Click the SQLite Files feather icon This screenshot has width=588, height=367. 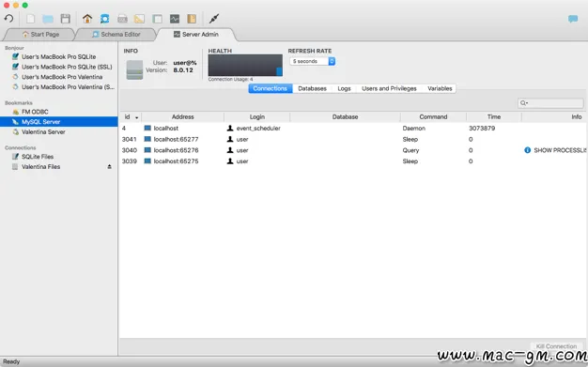pyautogui.click(x=15, y=157)
